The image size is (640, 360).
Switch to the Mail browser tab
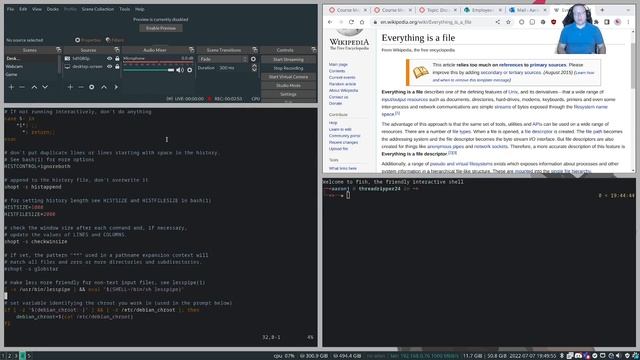(x=528, y=10)
